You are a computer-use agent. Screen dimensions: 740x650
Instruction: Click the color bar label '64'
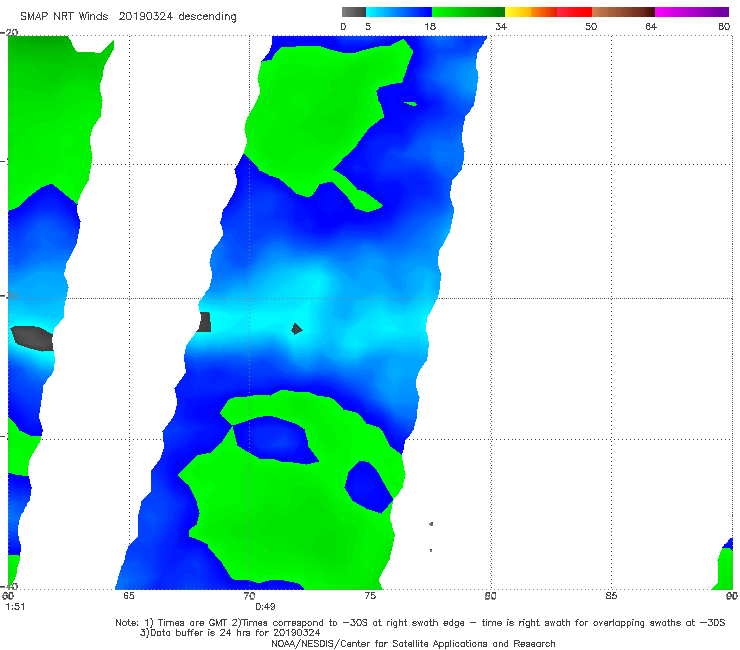(651, 27)
